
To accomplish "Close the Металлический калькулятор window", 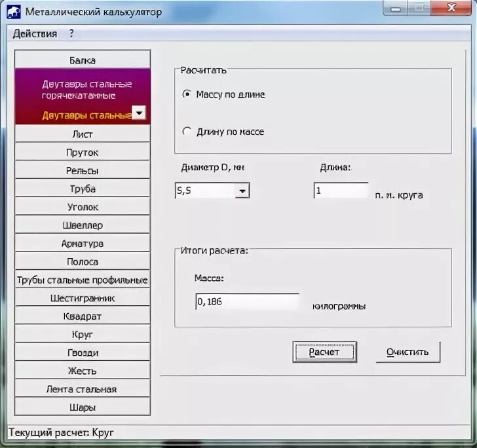I will [x=451, y=8].
